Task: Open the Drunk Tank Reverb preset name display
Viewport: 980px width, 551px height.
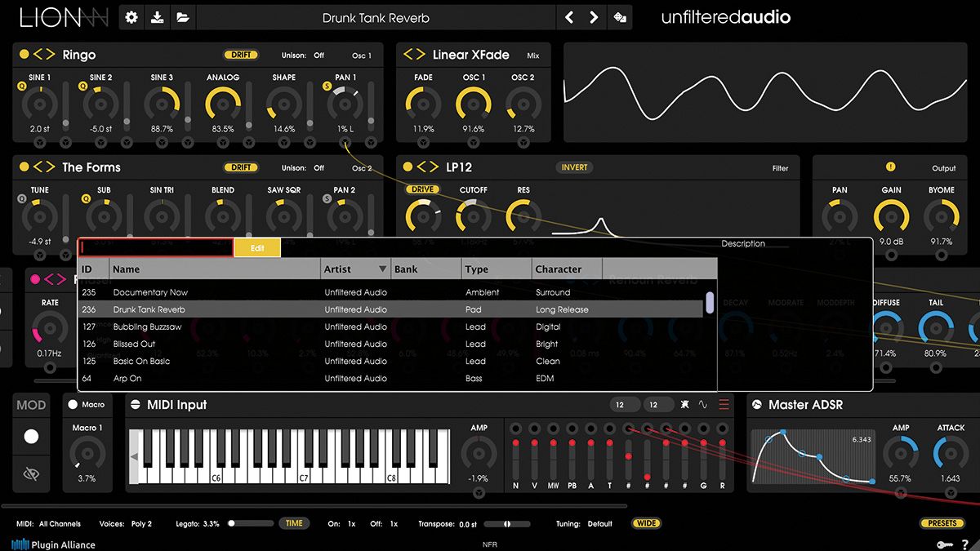Action: coord(376,17)
